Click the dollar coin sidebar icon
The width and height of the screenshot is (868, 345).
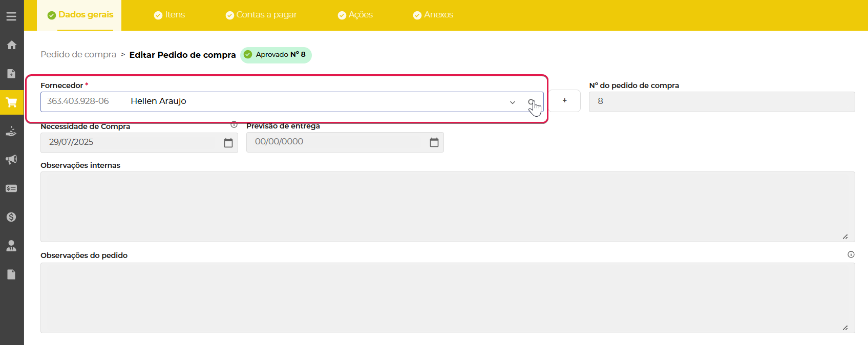[x=11, y=217]
